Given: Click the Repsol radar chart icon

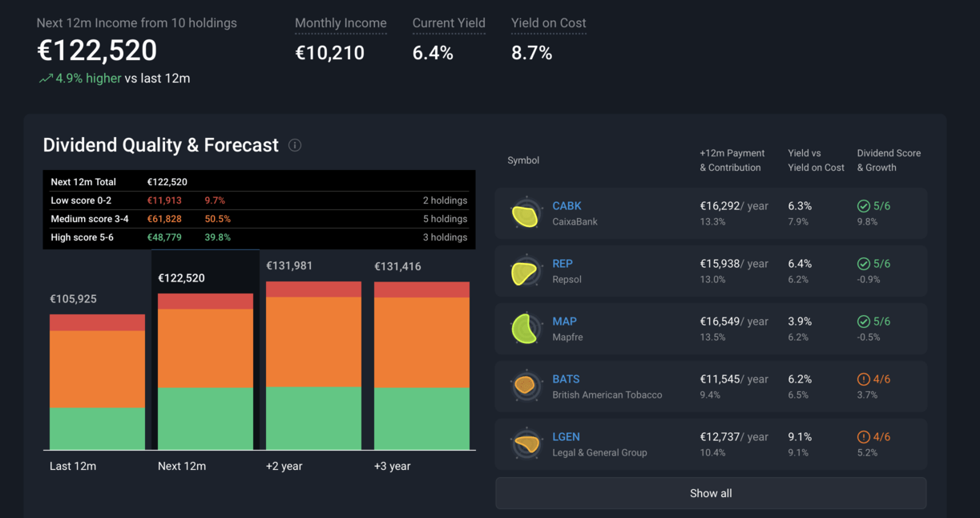Looking at the screenshot, I should pos(525,272).
